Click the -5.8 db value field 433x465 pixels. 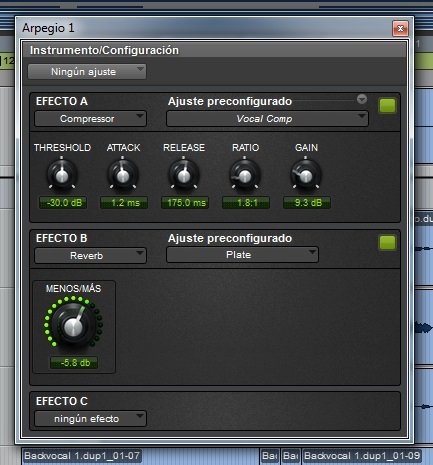74,362
